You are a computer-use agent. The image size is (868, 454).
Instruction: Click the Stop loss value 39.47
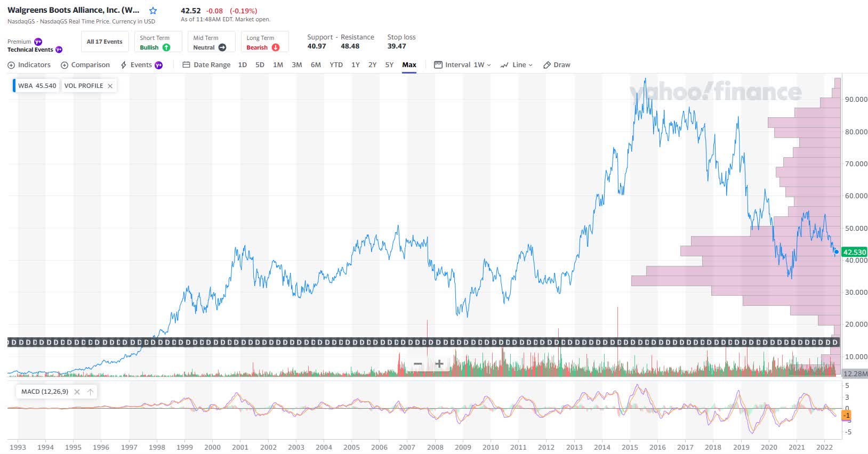coord(397,46)
